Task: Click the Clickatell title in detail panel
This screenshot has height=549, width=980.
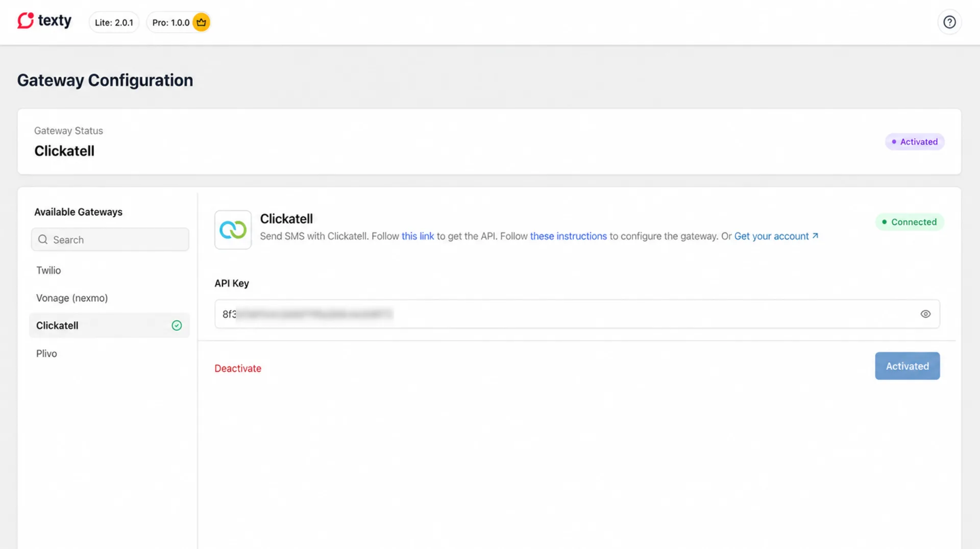Action: click(x=286, y=219)
